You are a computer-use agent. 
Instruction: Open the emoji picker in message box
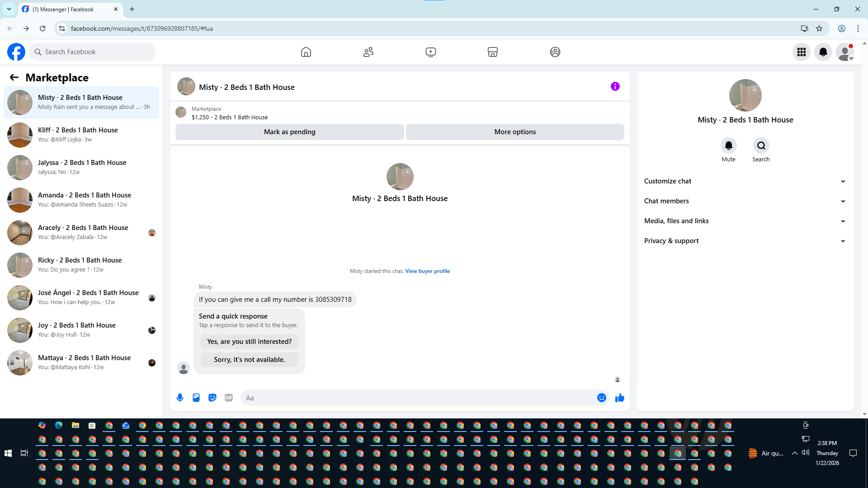[602, 398]
